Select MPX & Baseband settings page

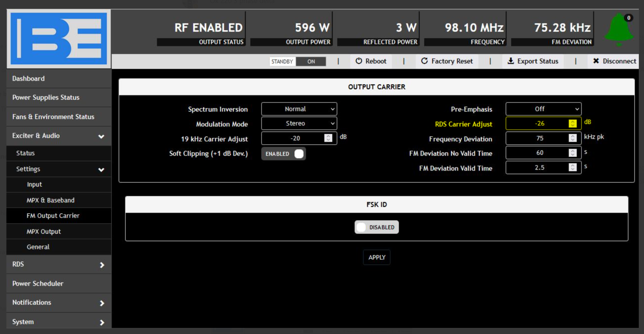[51, 200]
